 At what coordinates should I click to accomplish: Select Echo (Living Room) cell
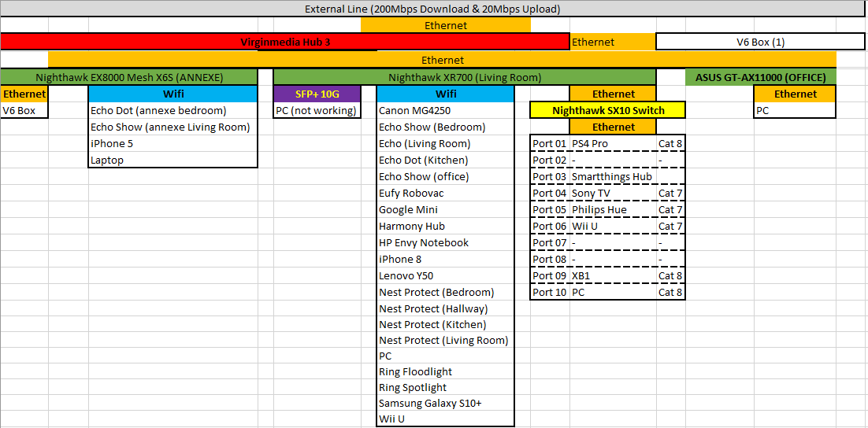(446, 144)
